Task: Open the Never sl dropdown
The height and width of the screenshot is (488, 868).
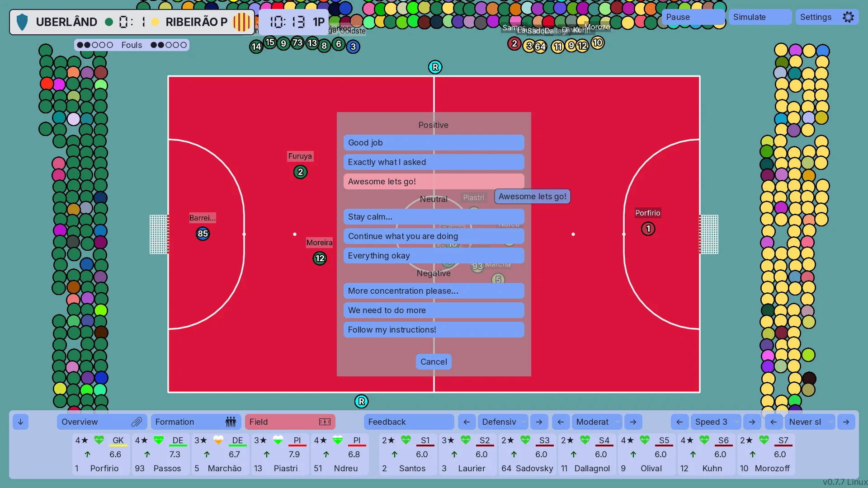Action: click(x=810, y=422)
